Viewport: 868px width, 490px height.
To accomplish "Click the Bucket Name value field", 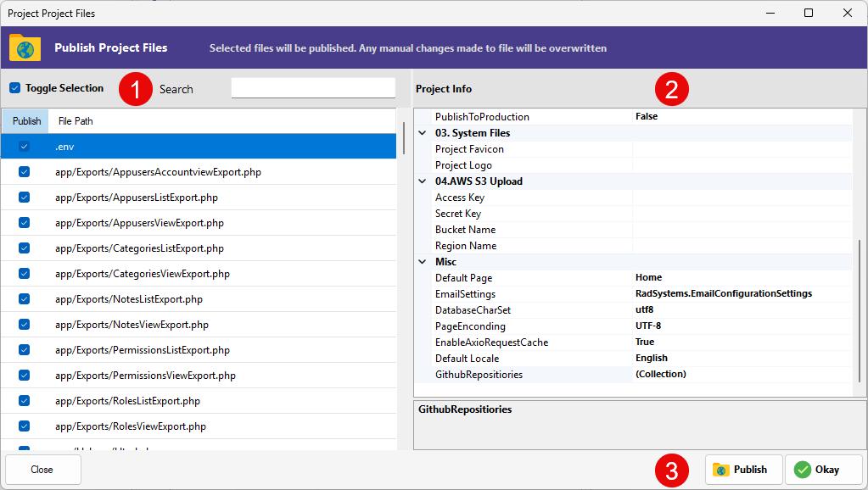I will pos(742,230).
